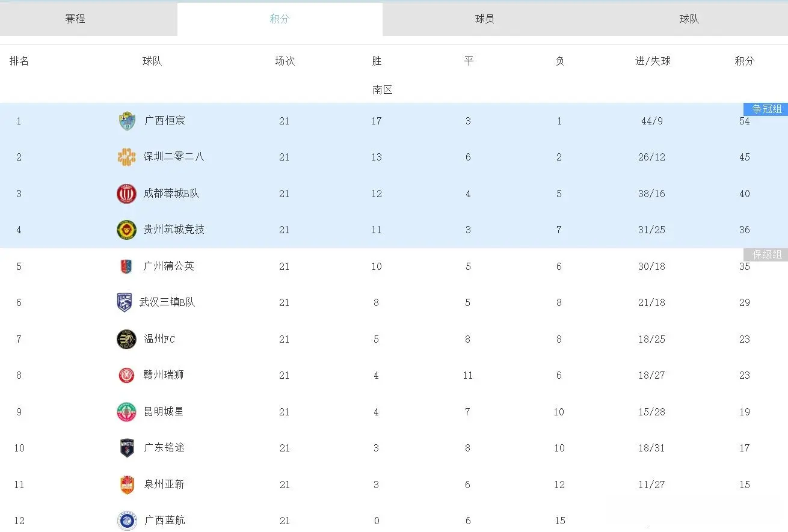Open the 贵州筑城竞技 team name link
Viewport: 788px width, 532px height.
pos(174,230)
